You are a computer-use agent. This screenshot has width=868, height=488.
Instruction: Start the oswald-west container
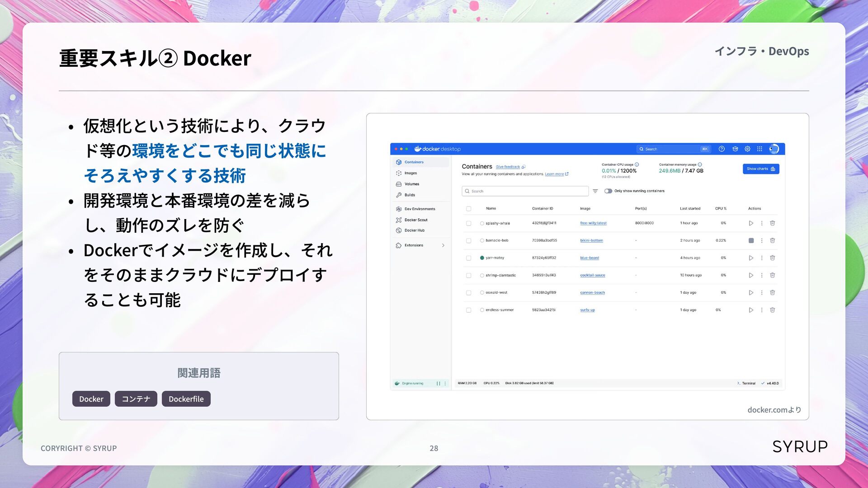tap(751, 293)
